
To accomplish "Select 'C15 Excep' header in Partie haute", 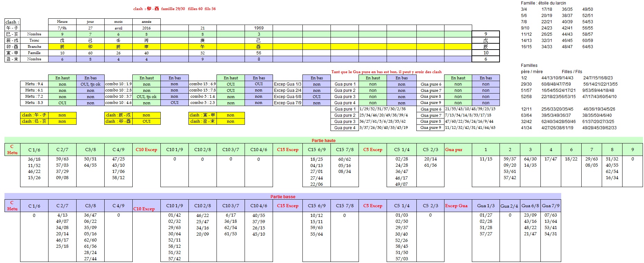I will tap(288, 150).
